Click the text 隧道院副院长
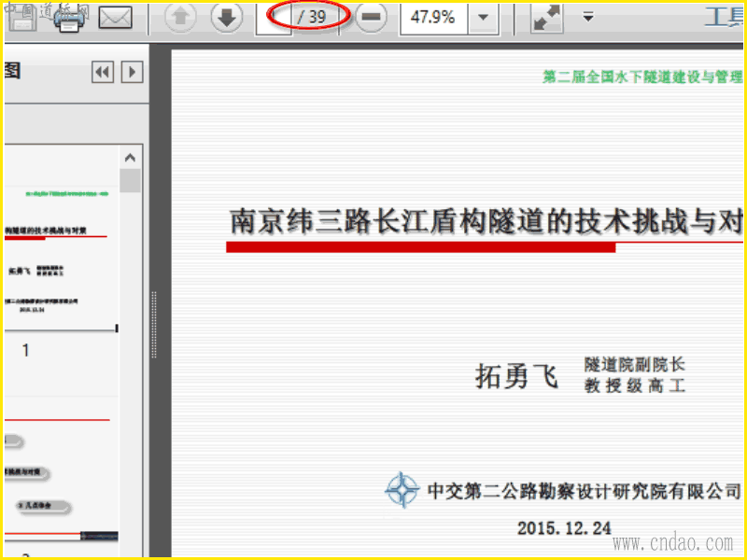Viewport: 747px width, 560px height. point(635,365)
